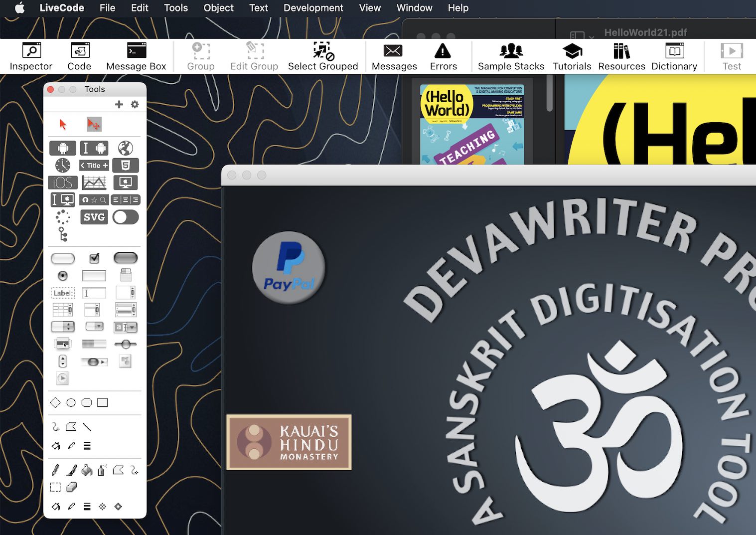Image resolution: width=756 pixels, height=535 pixels.
Task: Choose the line graph widget tool
Action: pyautogui.click(x=94, y=183)
